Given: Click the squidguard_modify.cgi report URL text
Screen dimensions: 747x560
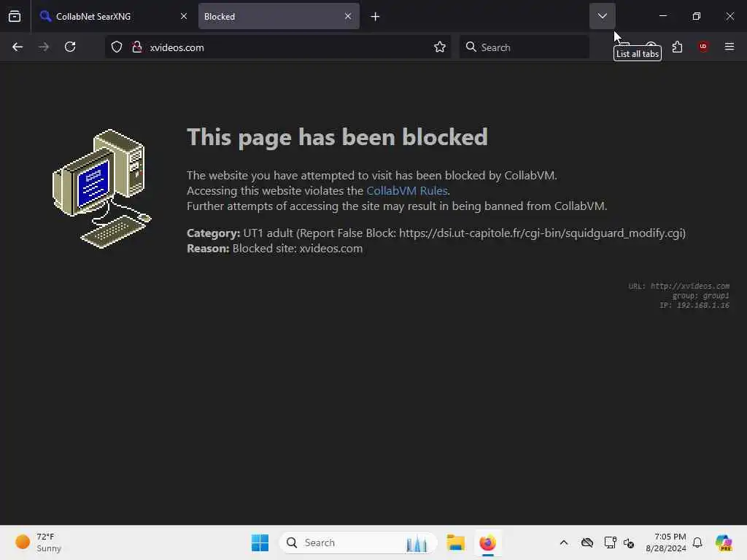Looking at the screenshot, I should (x=542, y=233).
